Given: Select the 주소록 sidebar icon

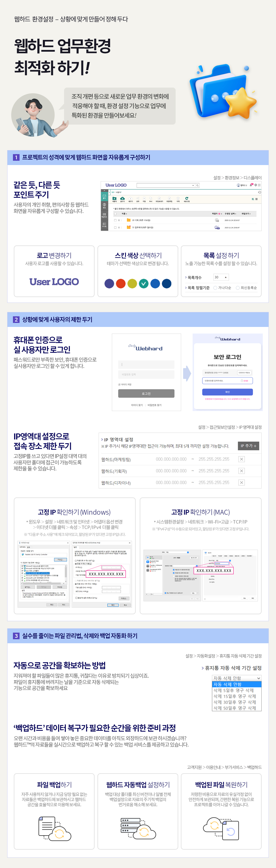Looking at the screenshot, I should click(104, 225).
